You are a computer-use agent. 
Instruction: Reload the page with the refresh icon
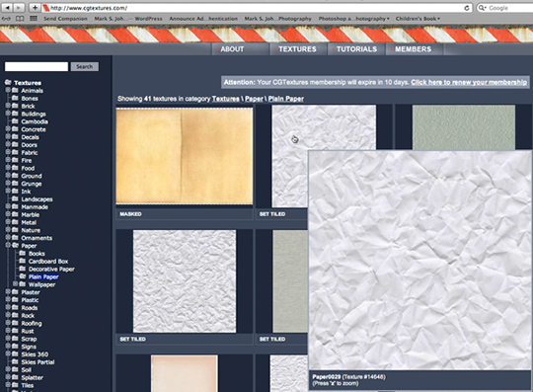(468, 8)
